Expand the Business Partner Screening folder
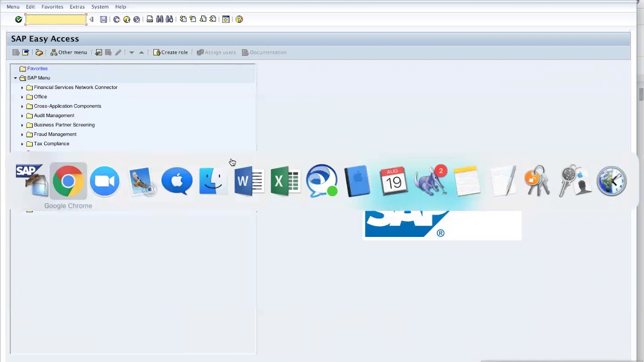644x362 pixels. (x=22, y=125)
